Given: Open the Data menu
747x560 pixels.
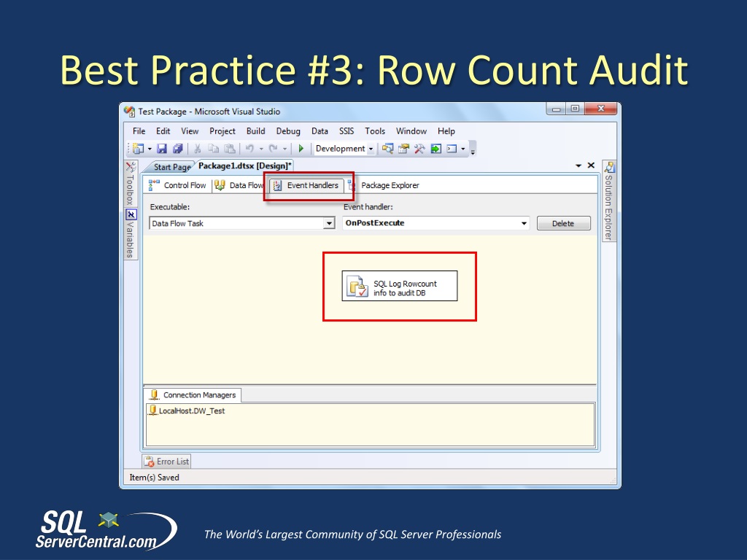Looking at the screenshot, I should [x=320, y=131].
